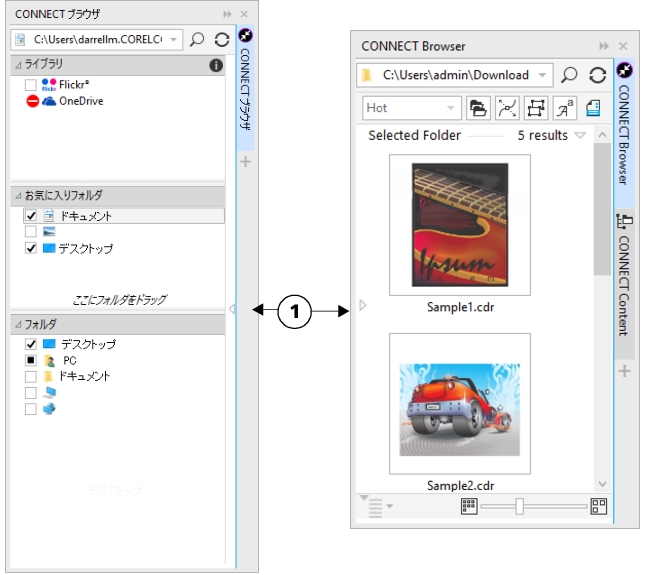This screenshot has height=575, width=648.
Task: Click the bitmap files filter icon in the toolbar
Action: coord(535,107)
